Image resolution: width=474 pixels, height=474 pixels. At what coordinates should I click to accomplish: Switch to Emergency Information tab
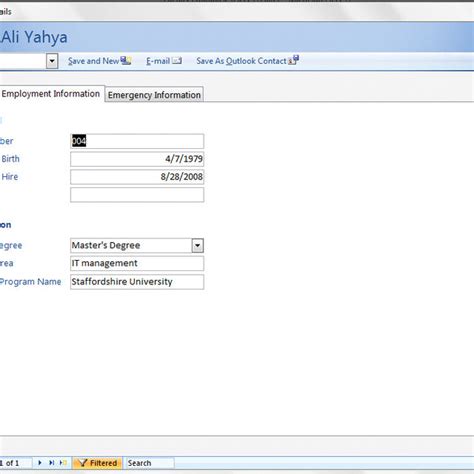pos(154,95)
